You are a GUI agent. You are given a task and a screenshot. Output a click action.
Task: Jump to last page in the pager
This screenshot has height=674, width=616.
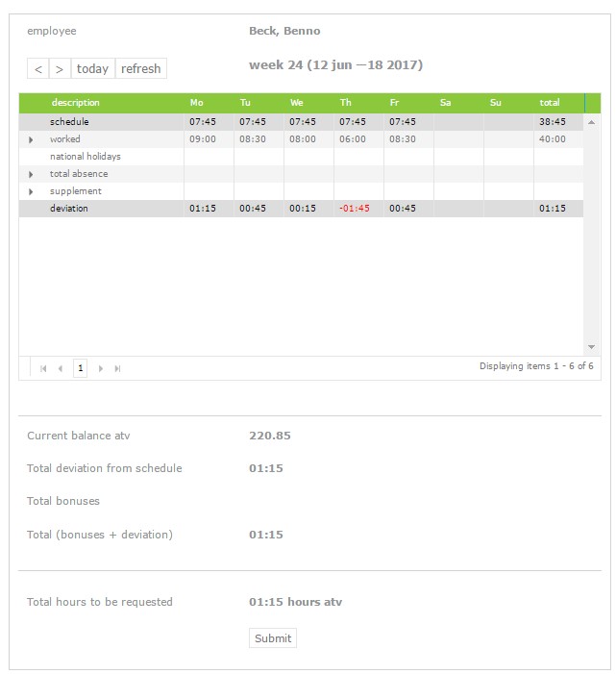[x=117, y=368]
